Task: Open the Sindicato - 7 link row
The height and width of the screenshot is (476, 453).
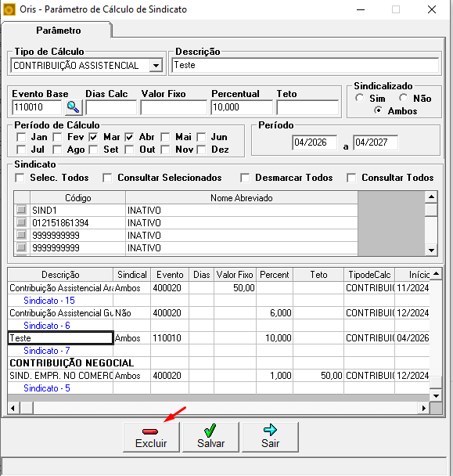Action: (x=47, y=351)
